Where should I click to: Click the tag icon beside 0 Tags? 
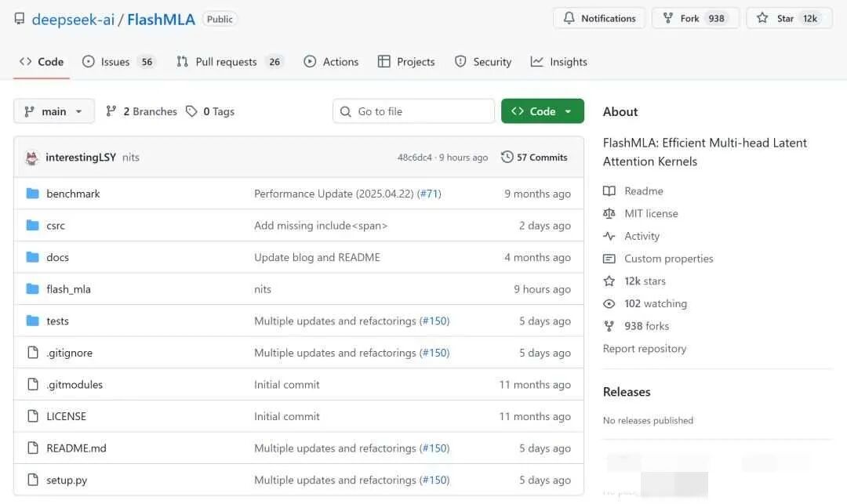click(191, 111)
